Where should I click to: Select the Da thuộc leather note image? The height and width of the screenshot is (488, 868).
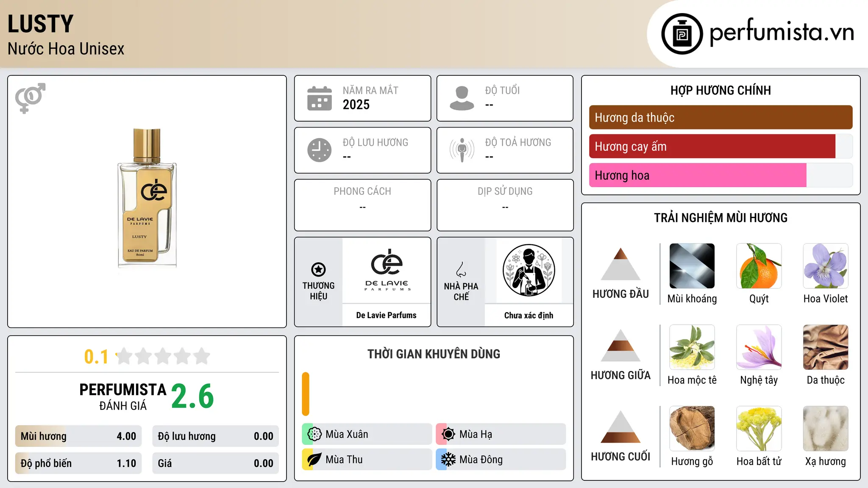click(x=826, y=347)
